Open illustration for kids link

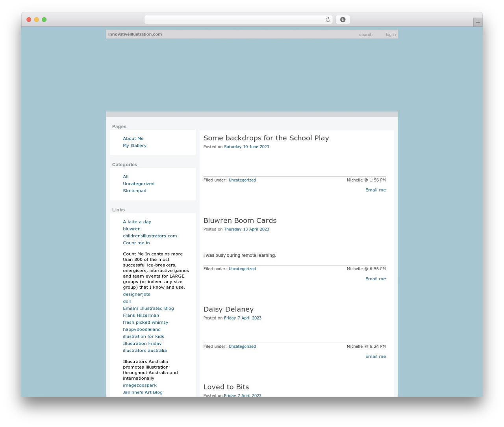(x=144, y=337)
